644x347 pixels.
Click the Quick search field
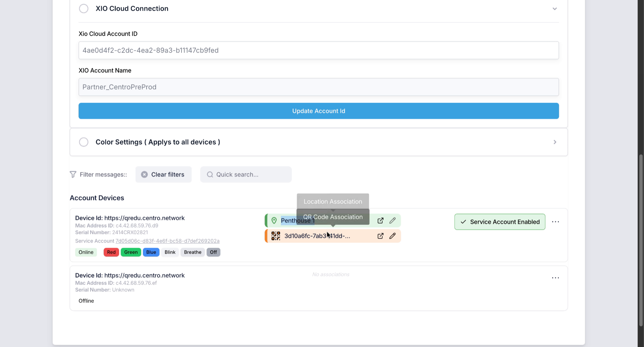pyautogui.click(x=246, y=175)
